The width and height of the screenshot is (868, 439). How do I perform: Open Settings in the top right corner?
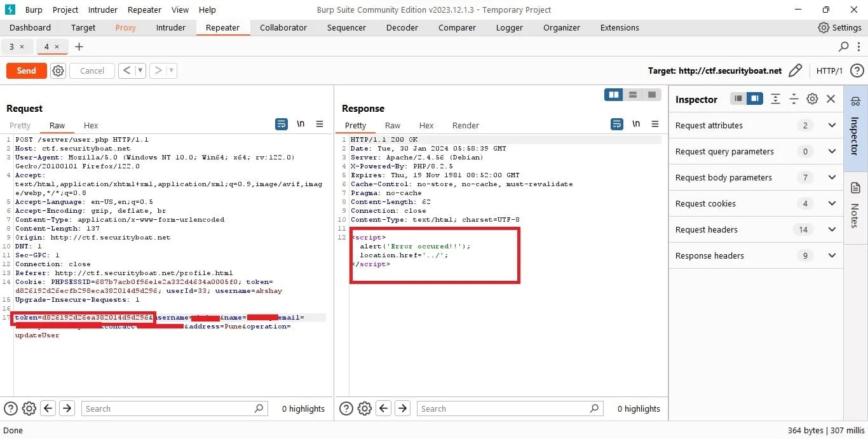click(x=839, y=27)
